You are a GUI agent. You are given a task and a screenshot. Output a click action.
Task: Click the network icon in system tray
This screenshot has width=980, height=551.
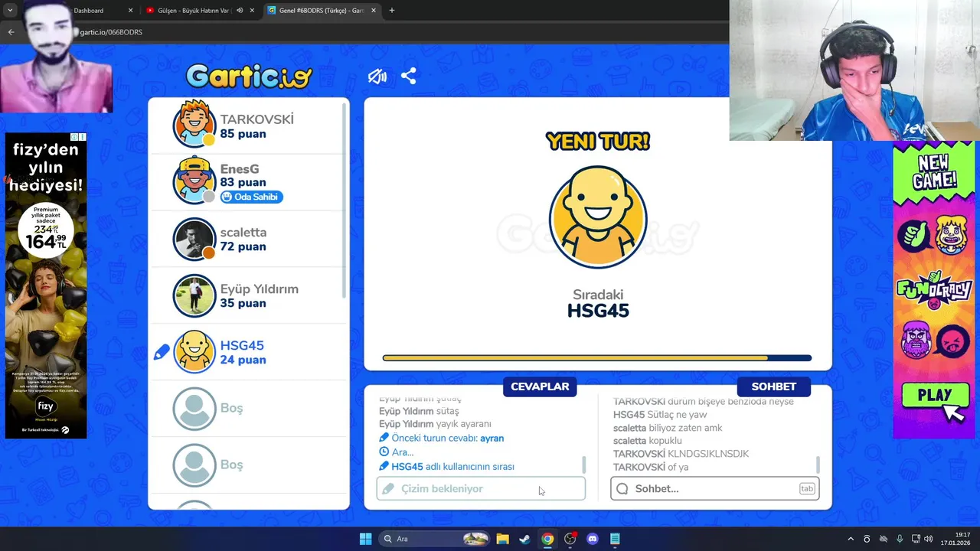click(x=916, y=539)
